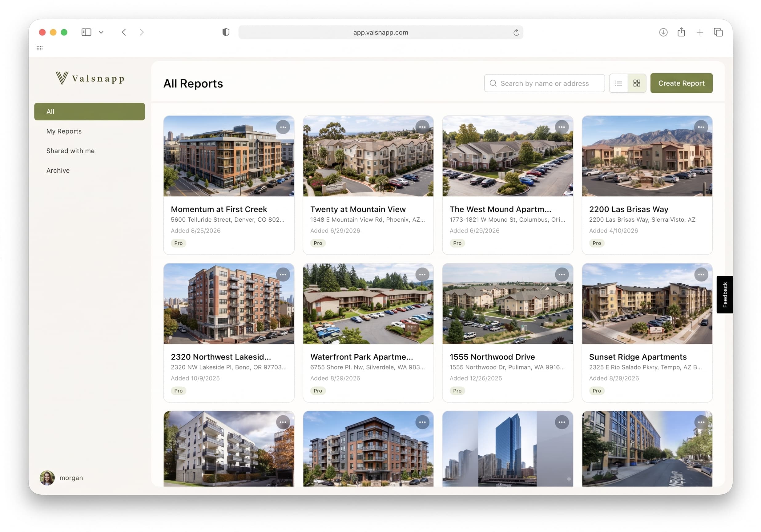Open more options on West Mound Apartments card
Screen dimensions: 761x532
[562, 127]
